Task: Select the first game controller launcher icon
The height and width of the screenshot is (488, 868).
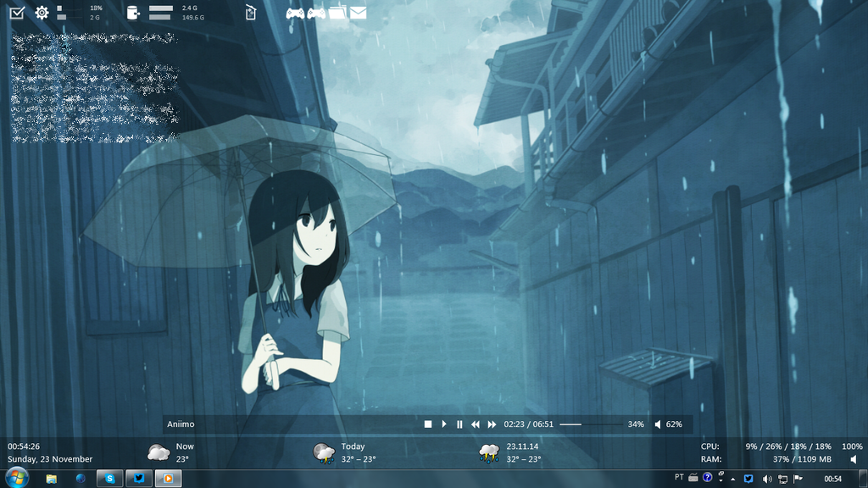Action: pyautogui.click(x=294, y=13)
